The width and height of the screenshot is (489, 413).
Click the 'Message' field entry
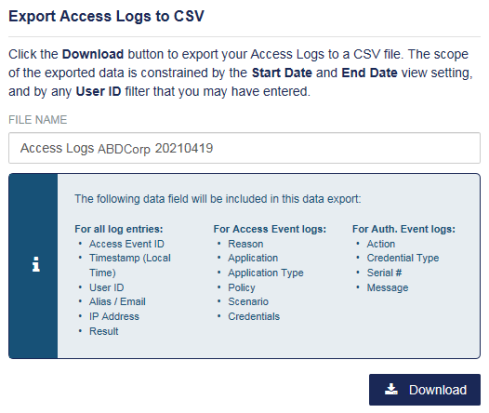pos(387,287)
